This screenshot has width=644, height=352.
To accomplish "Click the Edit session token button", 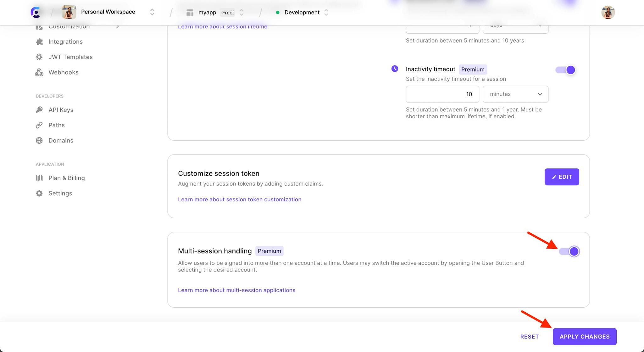I will [562, 176].
